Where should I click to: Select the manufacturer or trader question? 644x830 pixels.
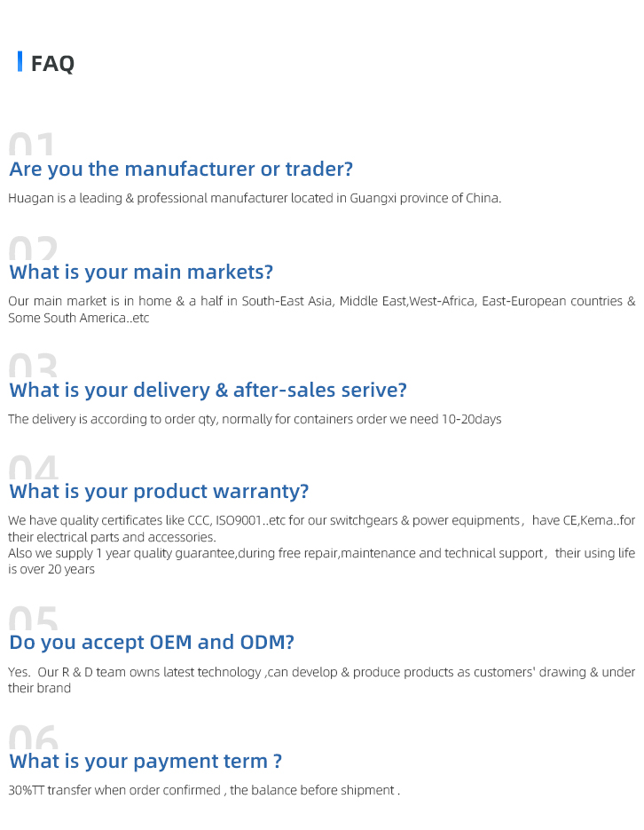[181, 169]
